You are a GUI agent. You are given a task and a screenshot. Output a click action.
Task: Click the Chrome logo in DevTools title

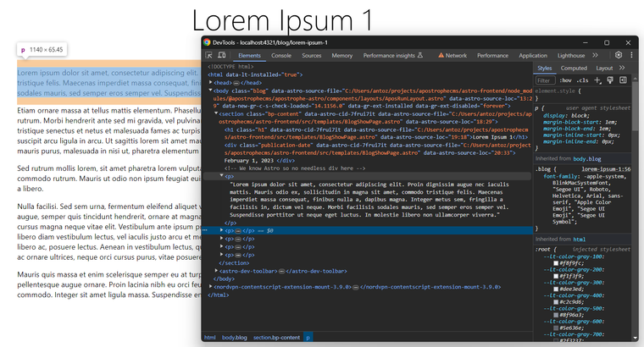click(207, 42)
